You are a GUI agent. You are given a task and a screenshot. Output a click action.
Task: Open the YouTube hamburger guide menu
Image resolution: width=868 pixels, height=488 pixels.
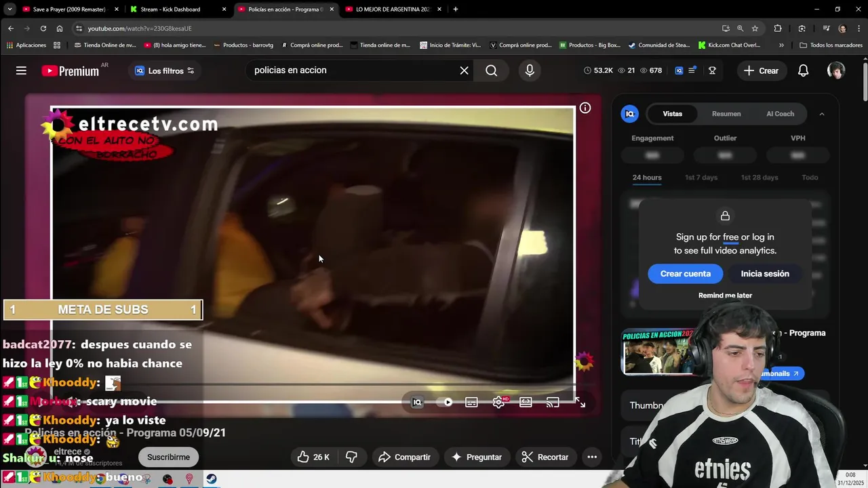tap(21, 70)
